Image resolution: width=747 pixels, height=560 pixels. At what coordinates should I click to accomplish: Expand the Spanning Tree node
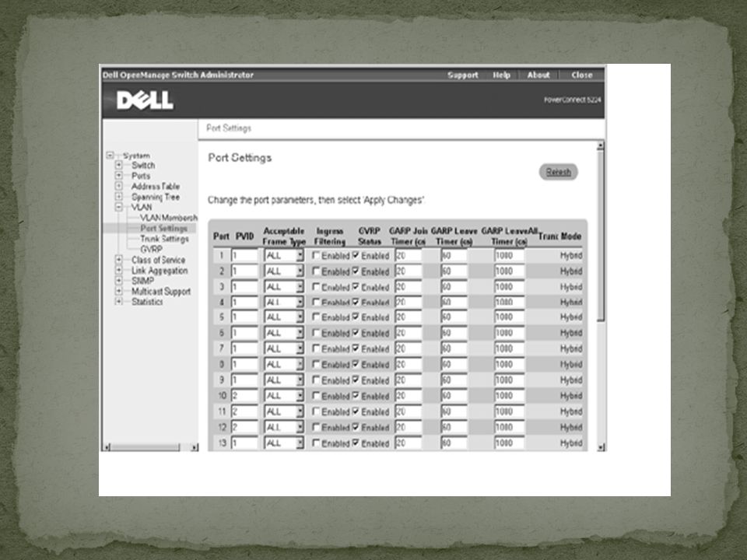click(x=118, y=196)
